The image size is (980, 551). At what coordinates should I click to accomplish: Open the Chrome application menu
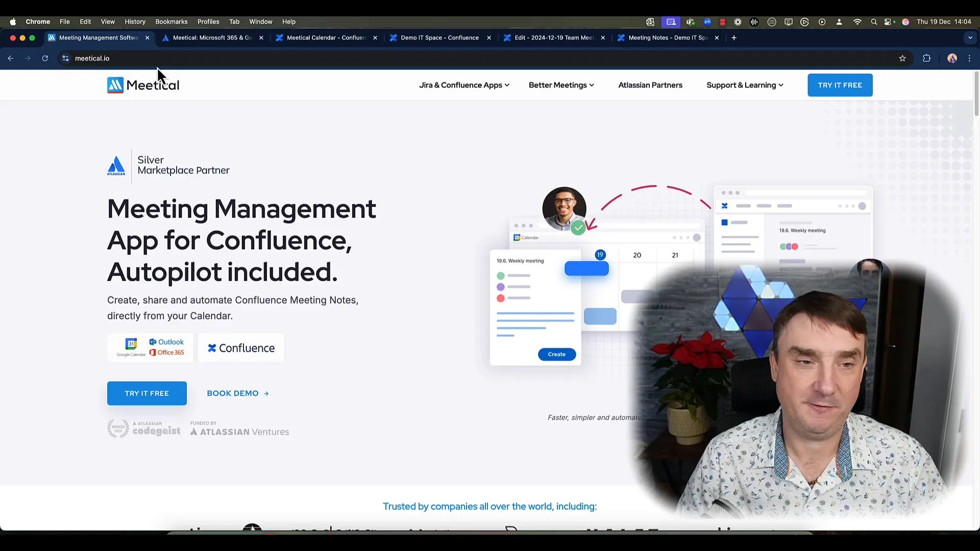pyautogui.click(x=38, y=22)
